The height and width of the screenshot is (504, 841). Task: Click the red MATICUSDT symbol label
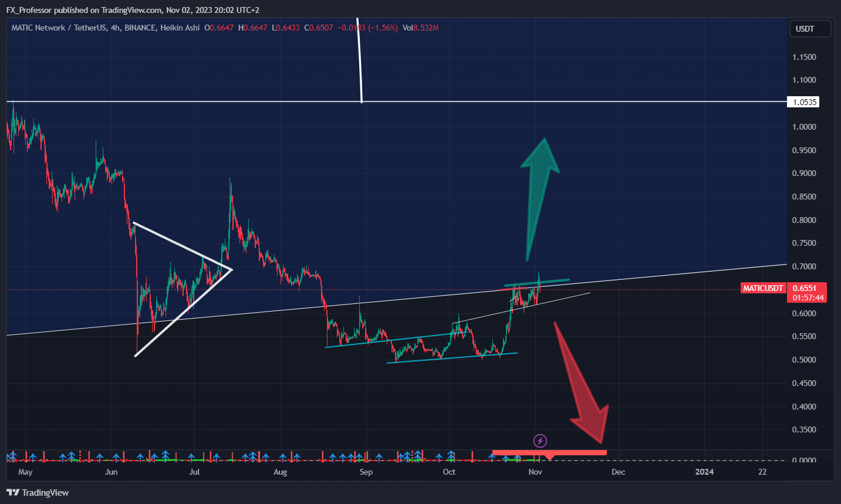763,288
